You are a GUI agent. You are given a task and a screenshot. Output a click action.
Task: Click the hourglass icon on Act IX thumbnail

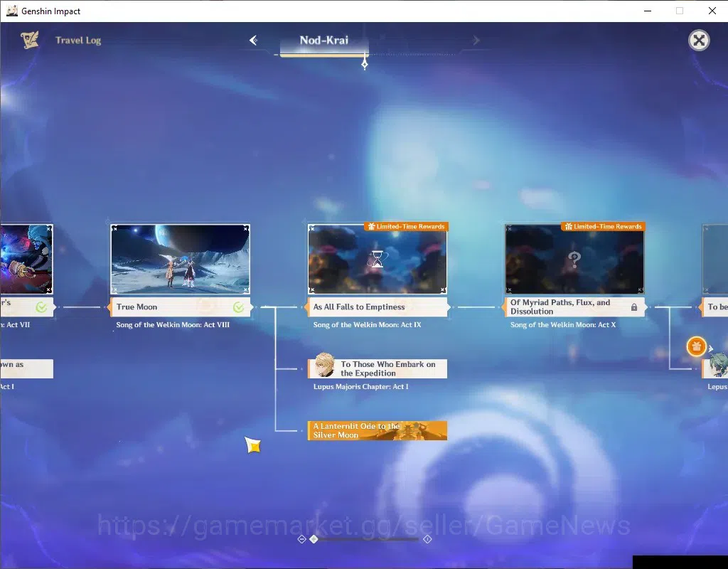click(x=378, y=259)
